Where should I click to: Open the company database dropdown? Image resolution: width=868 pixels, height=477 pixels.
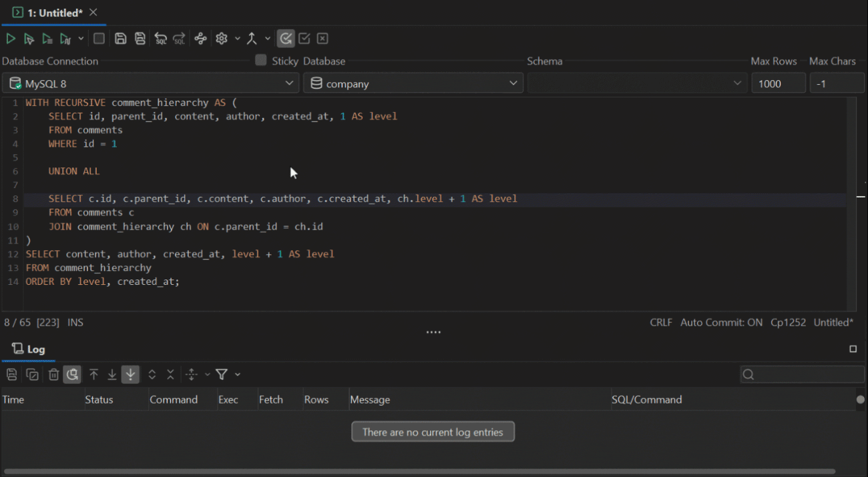pyautogui.click(x=413, y=83)
